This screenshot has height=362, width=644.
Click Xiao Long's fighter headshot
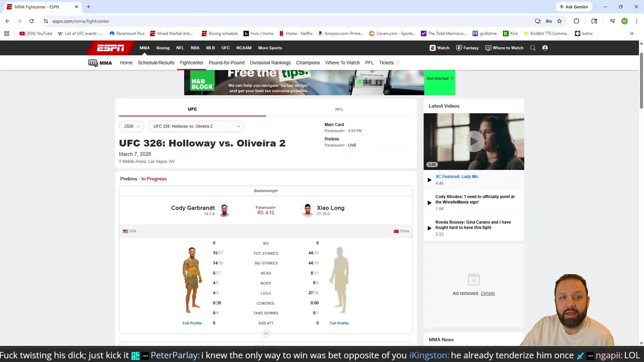coord(307,210)
